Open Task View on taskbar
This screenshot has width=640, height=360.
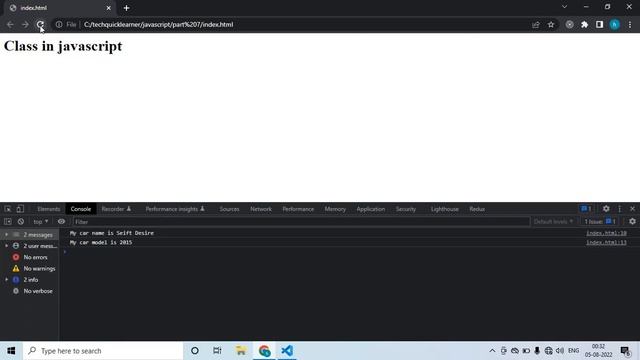pyautogui.click(x=217, y=351)
